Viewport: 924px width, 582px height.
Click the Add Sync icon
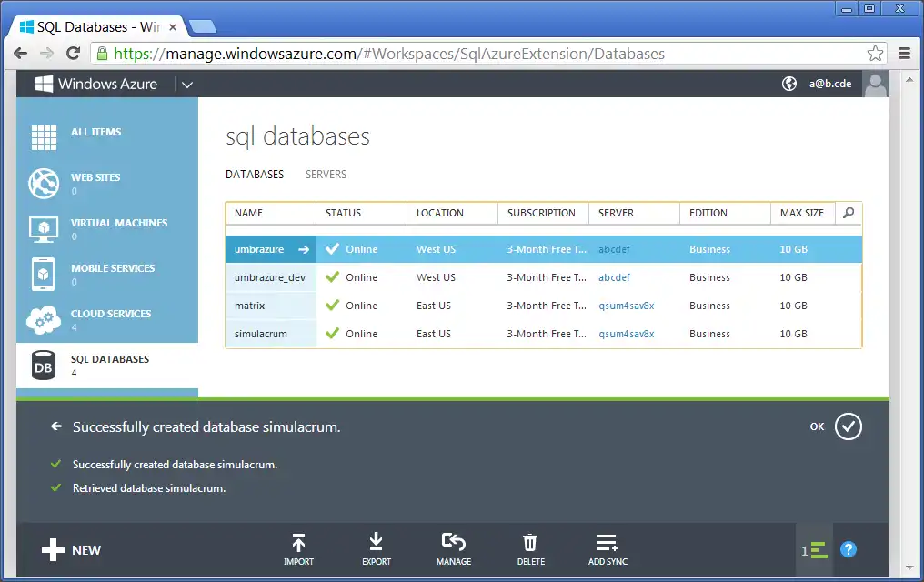tap(607, 542)
